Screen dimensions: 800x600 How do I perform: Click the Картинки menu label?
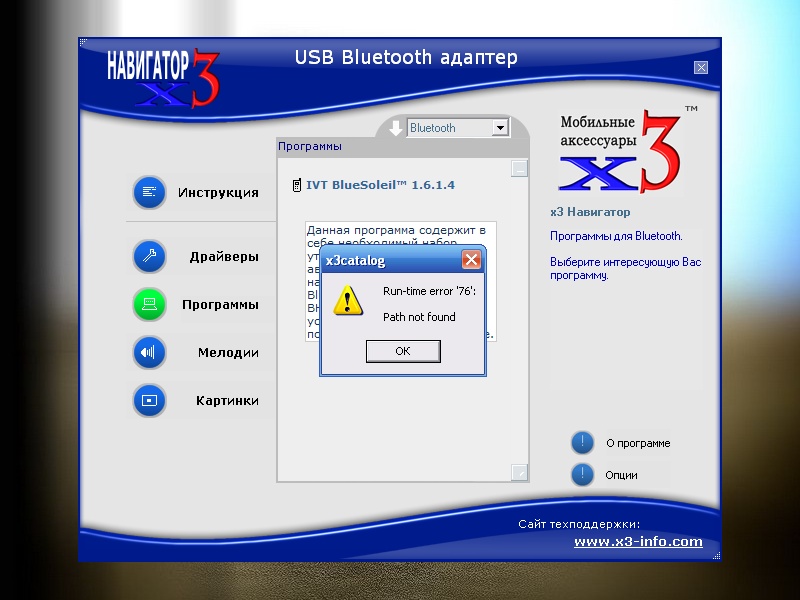coord(227,401)
